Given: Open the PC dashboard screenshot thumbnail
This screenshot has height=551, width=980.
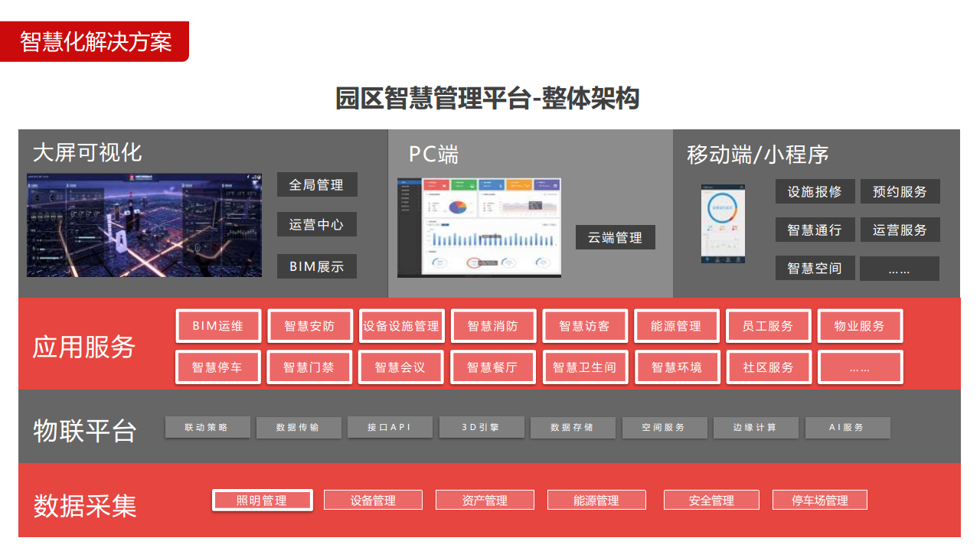Looking at the screenshot, I should (x=479, y=227).
